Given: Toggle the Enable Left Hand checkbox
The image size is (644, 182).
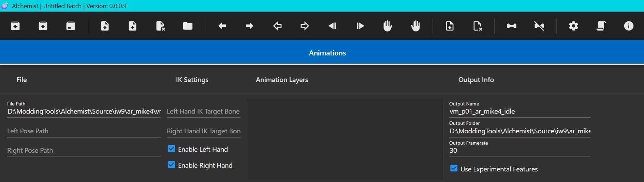Looking at the screenshot, I should [172, 149].
